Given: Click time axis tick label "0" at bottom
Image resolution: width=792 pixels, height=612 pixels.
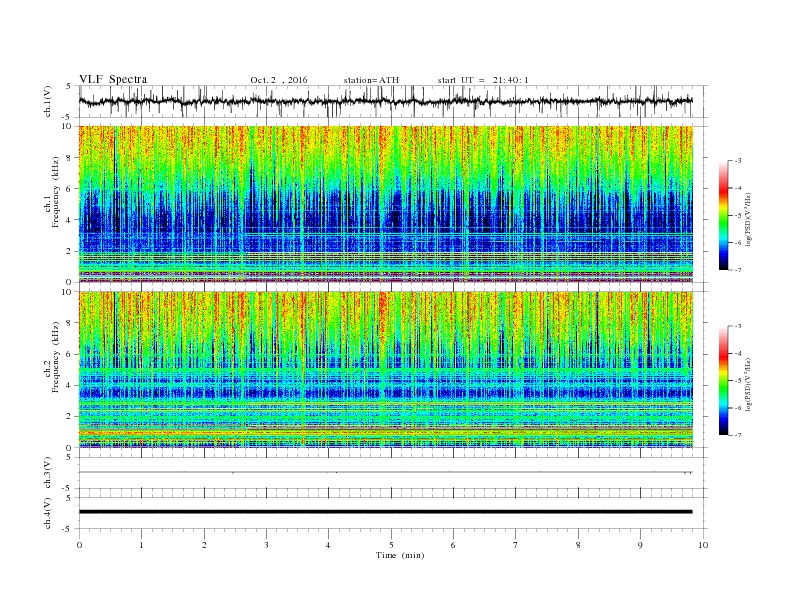Looking at the screenshot, I should (x=79, y=545).
